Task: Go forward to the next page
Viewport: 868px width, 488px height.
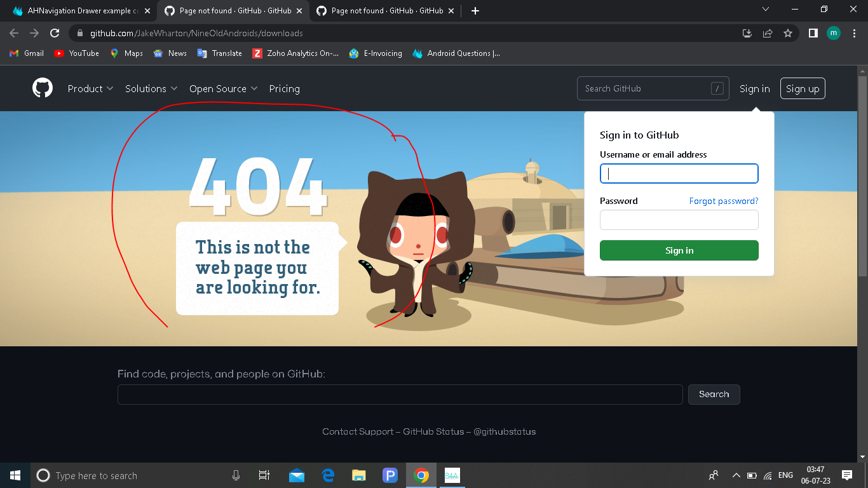Action: click(34, 33)
